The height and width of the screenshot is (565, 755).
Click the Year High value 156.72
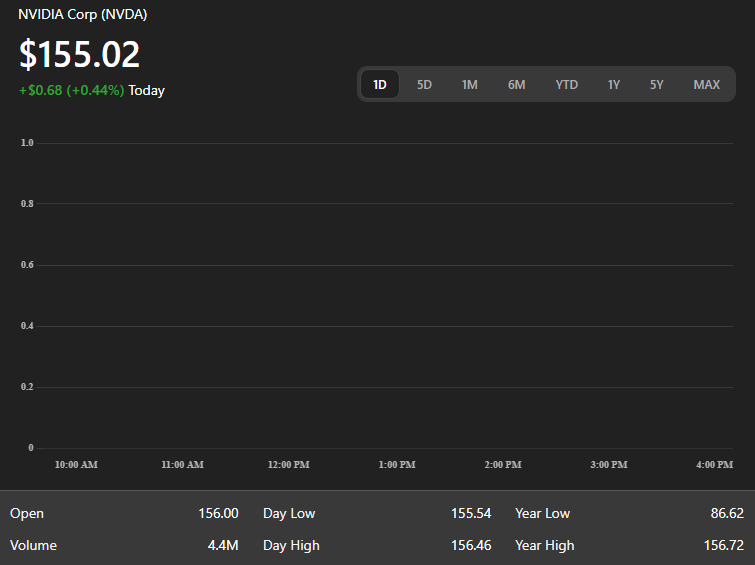(724, 545)
